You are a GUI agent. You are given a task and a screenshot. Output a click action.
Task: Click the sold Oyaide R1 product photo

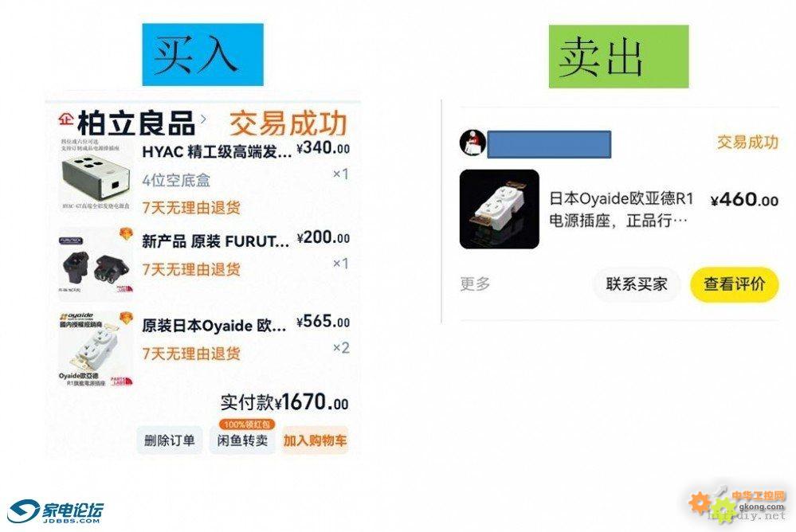499,209
